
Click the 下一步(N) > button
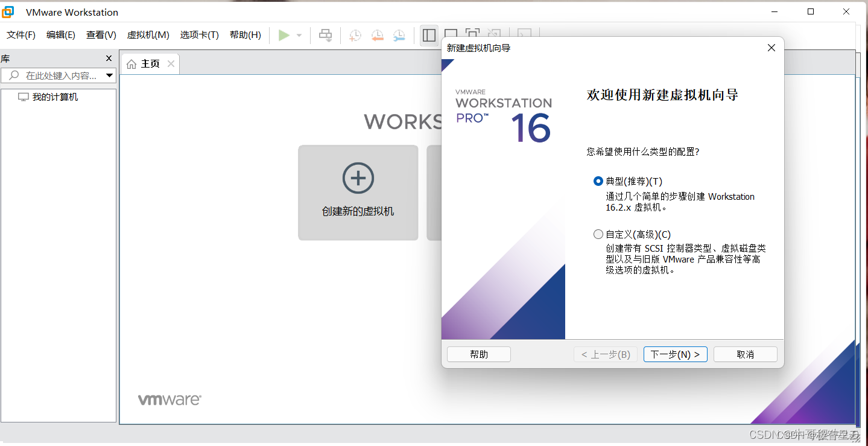tap(676, 354)
